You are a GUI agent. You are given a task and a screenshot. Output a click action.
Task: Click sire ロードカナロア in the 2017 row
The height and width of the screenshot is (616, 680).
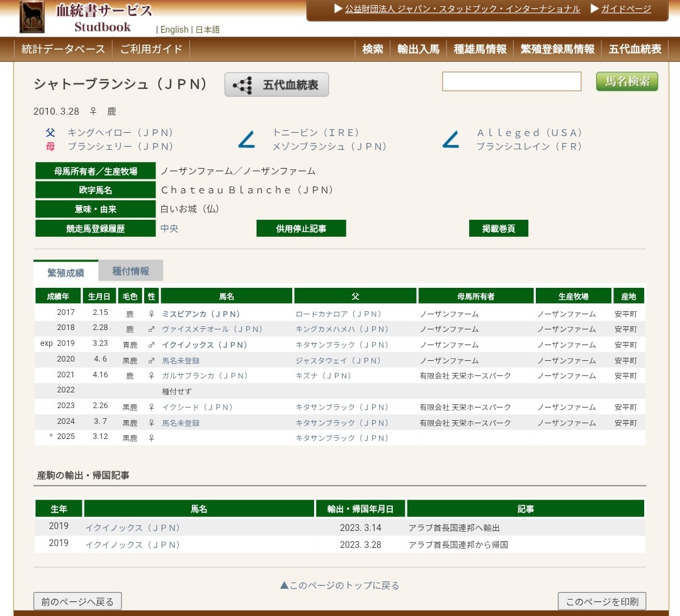pos(338,314)
